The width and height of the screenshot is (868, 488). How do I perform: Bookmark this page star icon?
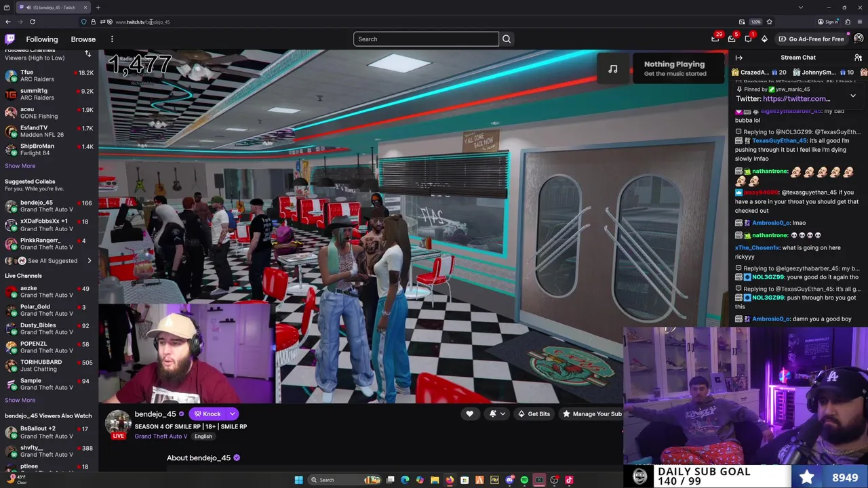(x=769, y=22)
